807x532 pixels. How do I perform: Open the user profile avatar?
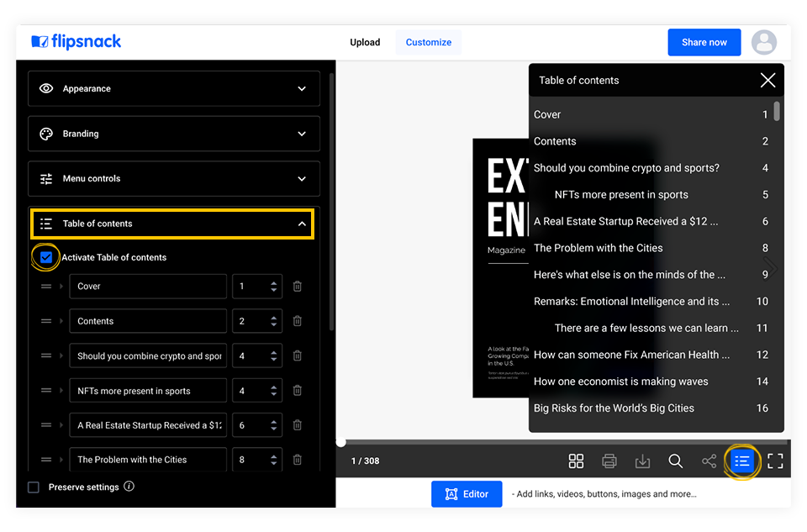coord(763,42)
